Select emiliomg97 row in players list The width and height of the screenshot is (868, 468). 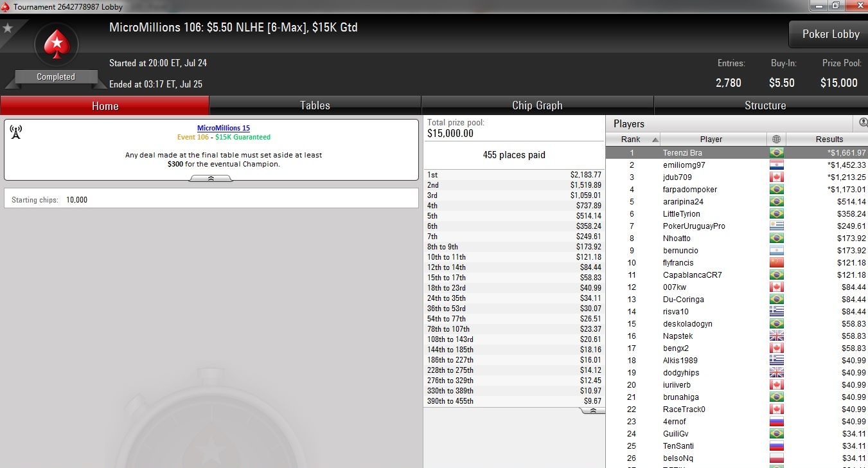tap(736, 165)
